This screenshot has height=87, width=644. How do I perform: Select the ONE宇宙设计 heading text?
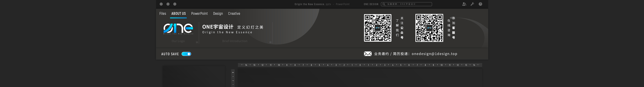218,27
